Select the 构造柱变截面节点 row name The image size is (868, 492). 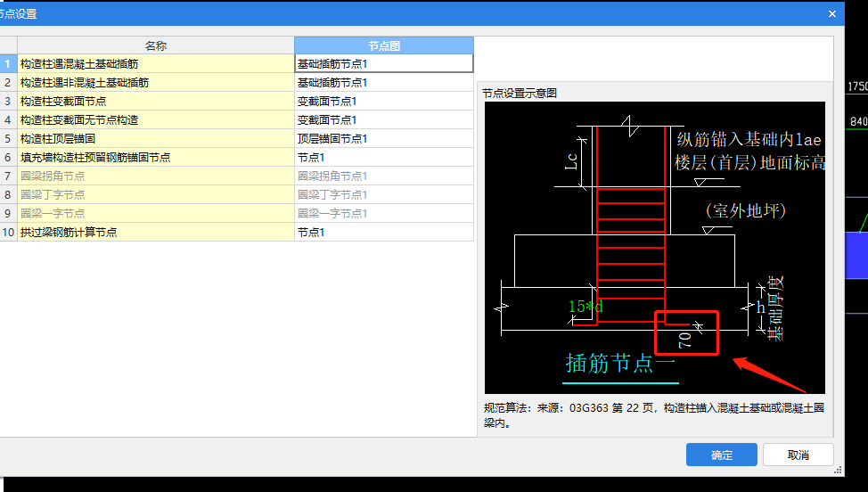click(156, 102)
